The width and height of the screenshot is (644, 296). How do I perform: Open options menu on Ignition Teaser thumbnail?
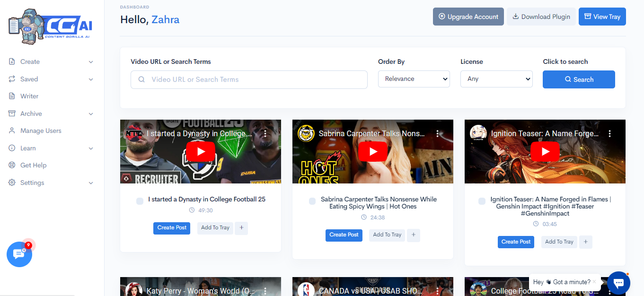point(610,134)
